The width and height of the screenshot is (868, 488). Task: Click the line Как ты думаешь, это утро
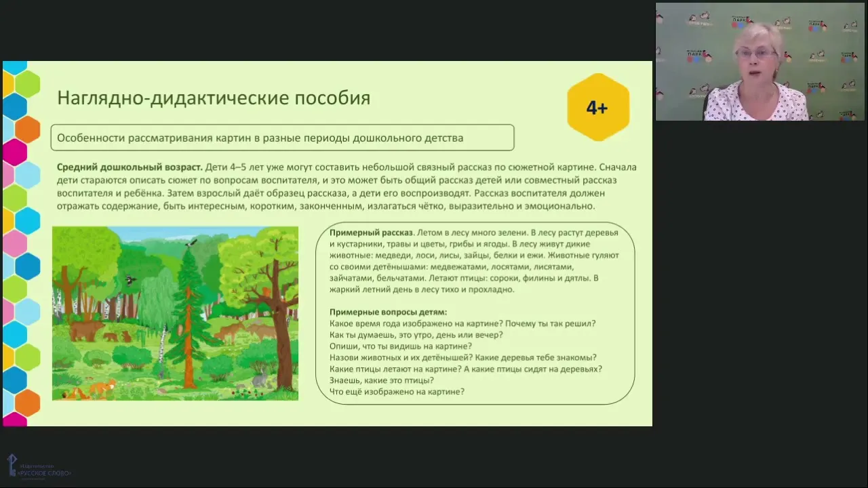pyautogui.click(x=416, y=335)
